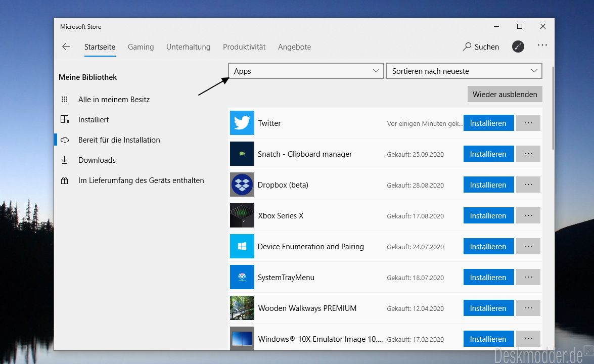Image resolution: width=594 pixels, height=364 pixels.
Task: Click the Device Enumeration and Pairing icon
Action: point(242,246)
